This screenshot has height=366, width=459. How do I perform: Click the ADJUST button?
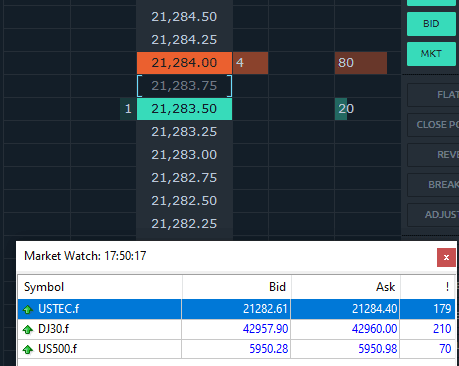tap(433, 215)
